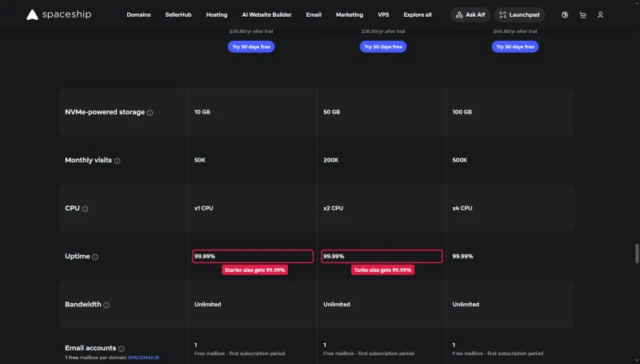
Task: Click the page vertical scrollbar thumb
Action: pos(637,254)
